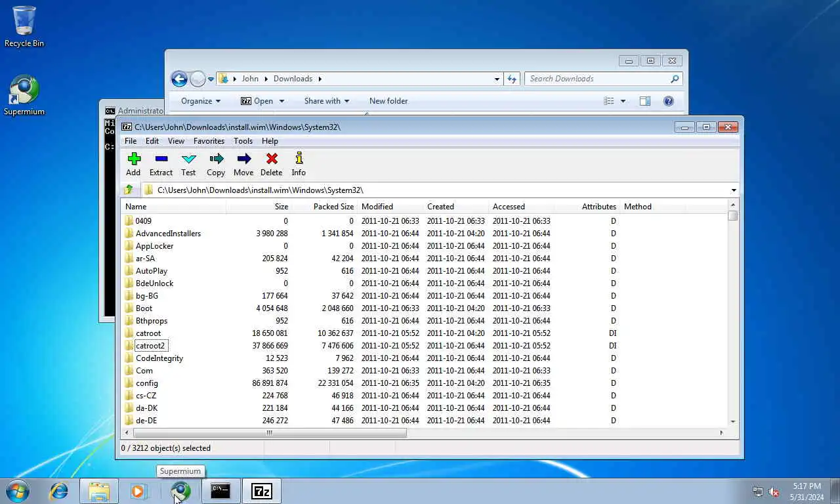
Task: Click the Search Downloads field
Action: click(x=603, y=79)
